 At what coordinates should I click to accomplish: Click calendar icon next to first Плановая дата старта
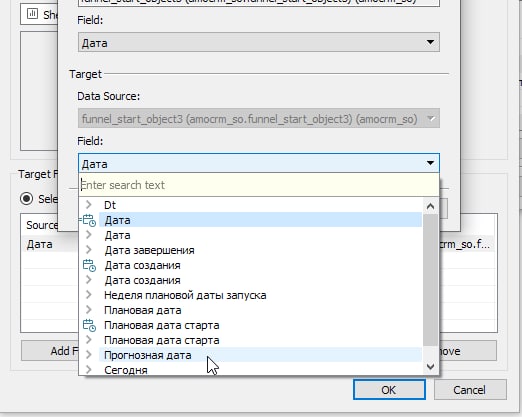89,325
